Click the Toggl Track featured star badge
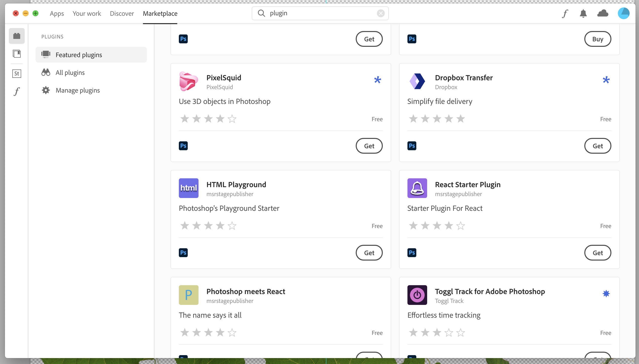 point(606,294)
